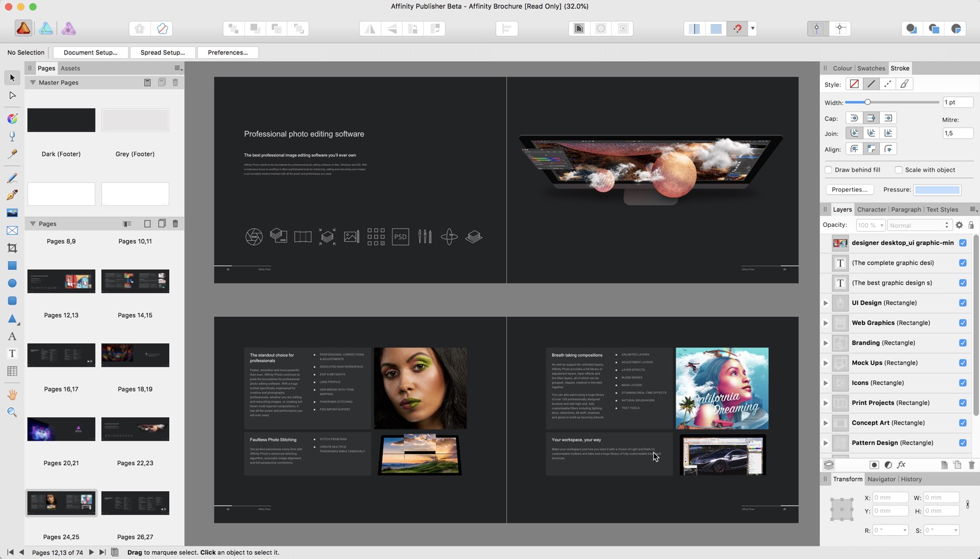Select the Rectangle shape tool
This screenshot has width=980, height=559.
tap(12, 266)
